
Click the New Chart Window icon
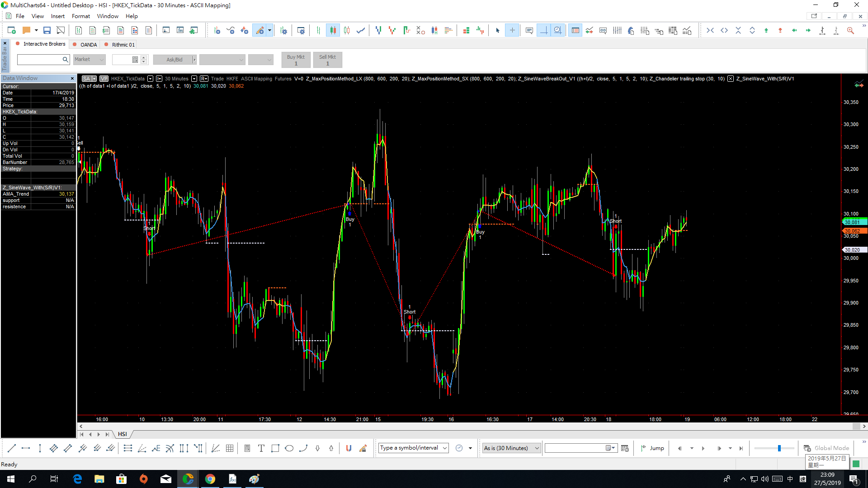pos(12,30)
